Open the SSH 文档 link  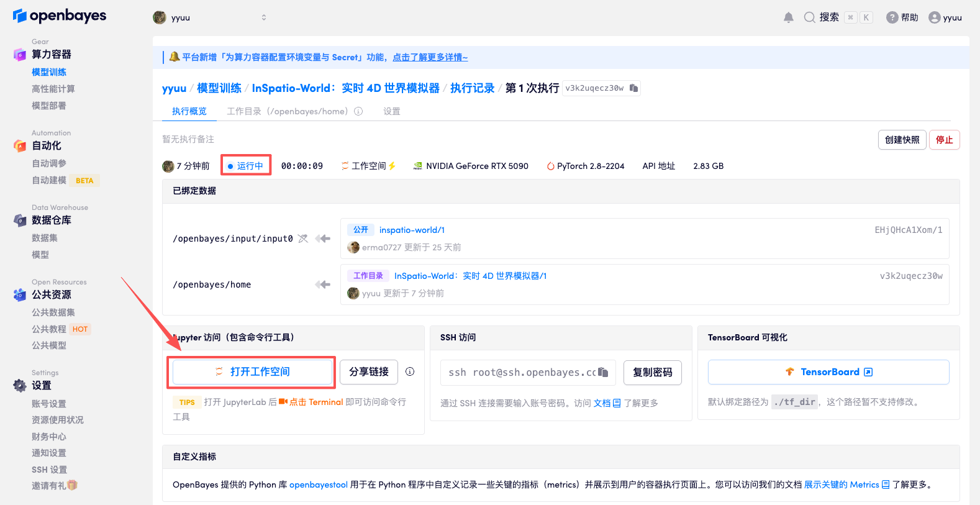(x=607, y=403)
